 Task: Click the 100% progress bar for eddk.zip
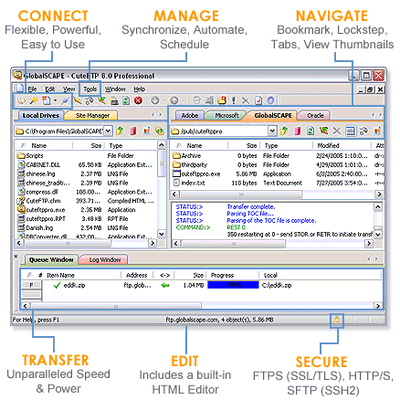[x=233, y=285]
